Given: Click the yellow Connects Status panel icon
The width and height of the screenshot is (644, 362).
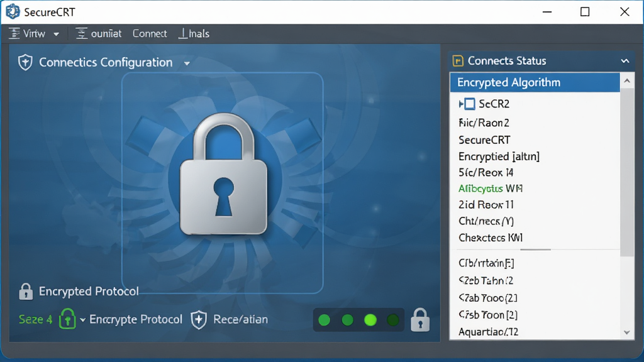Looking at the screenshot, I should (458, 61).
